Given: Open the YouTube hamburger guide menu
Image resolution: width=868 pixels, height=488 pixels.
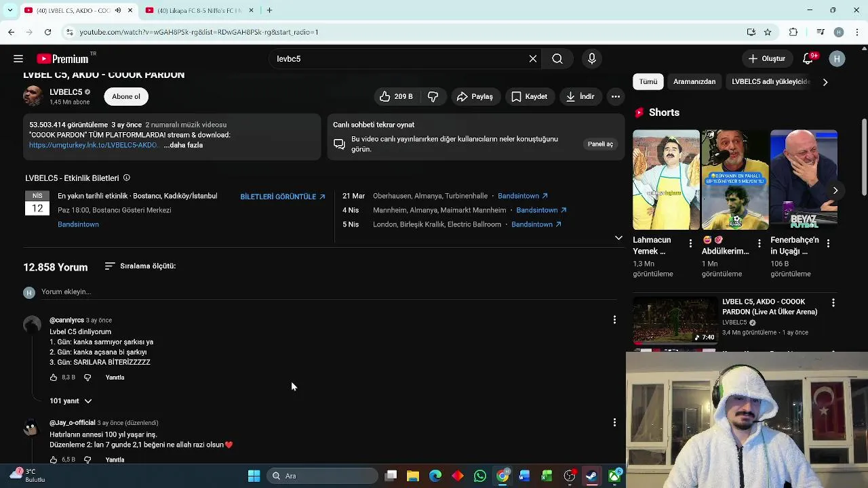Looking at the screenshot, I should [x=18, y=59].
